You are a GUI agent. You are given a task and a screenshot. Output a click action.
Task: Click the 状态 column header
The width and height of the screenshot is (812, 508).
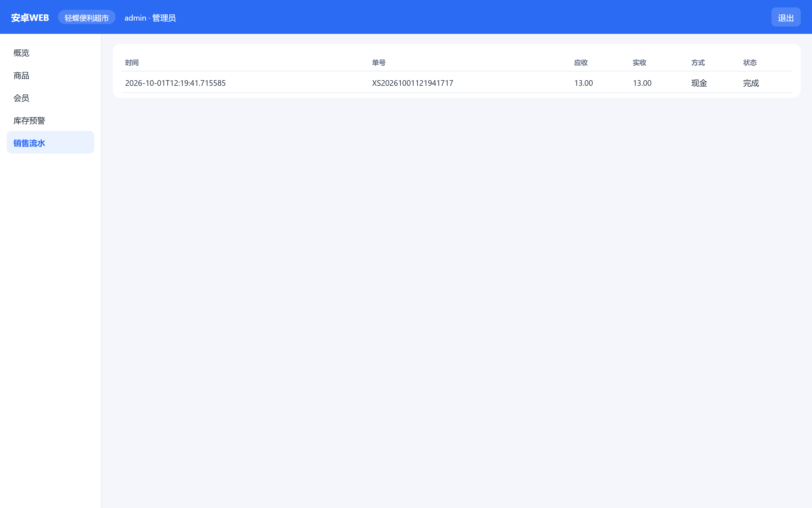click(x=750, y=62)
